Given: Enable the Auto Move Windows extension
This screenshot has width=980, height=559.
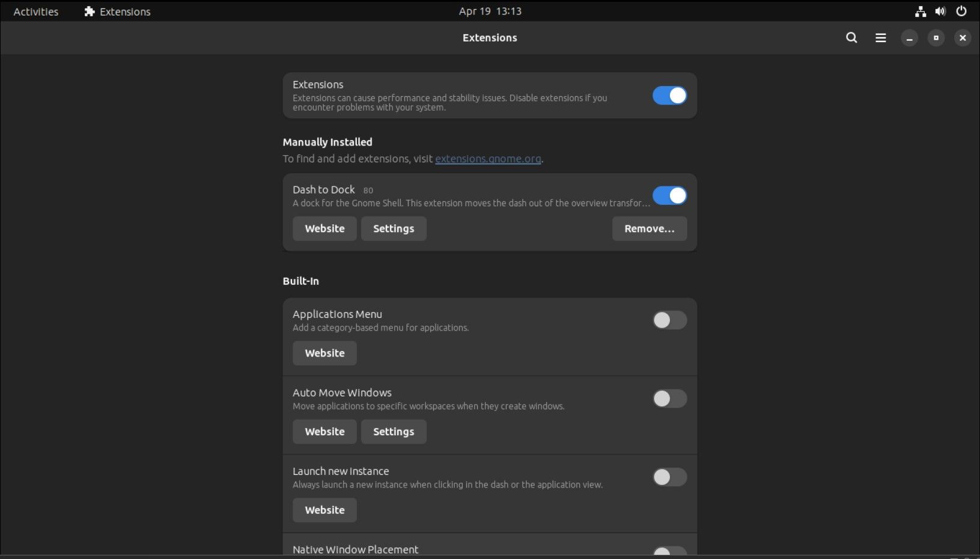Looking at the screenshot, I should [x=669, y=399].
